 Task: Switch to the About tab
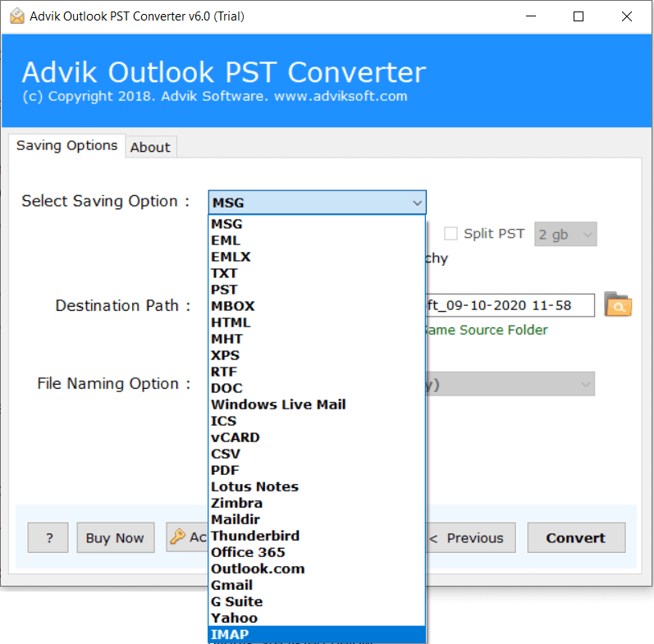(150, 147)
